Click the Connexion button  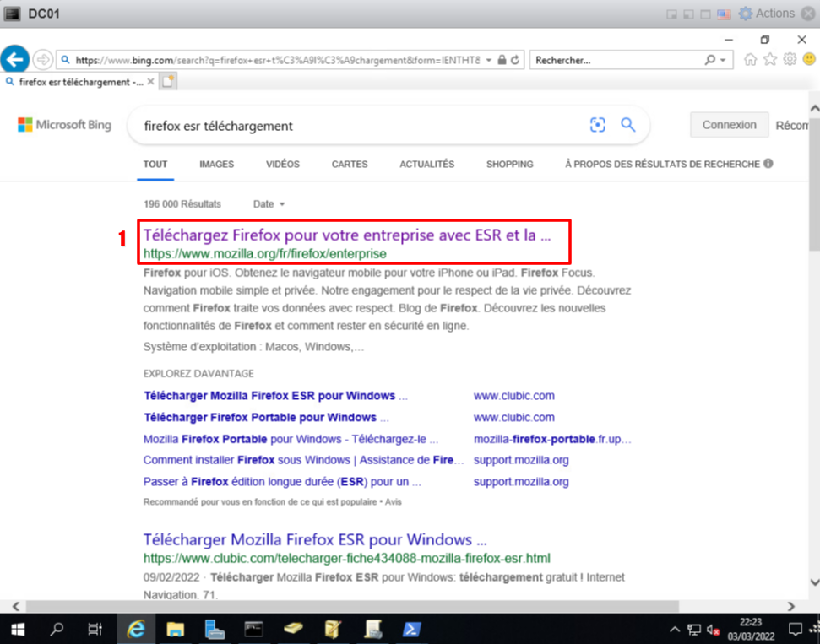[x=729, y=125]
